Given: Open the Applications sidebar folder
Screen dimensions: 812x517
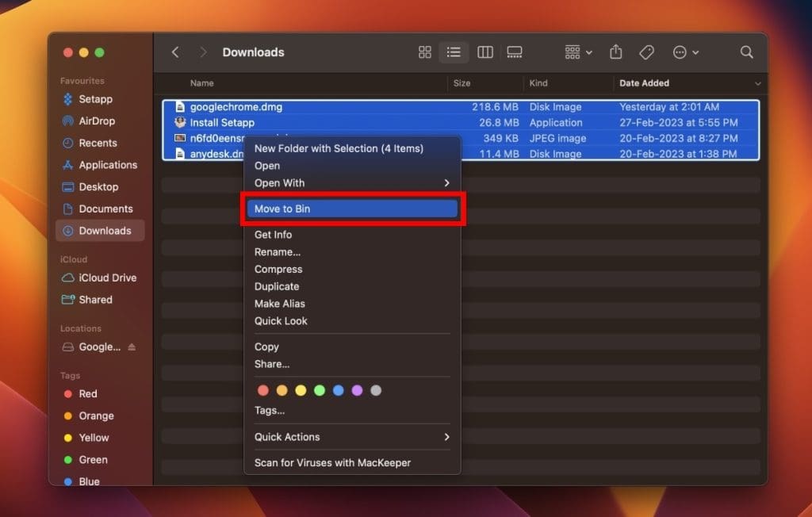Looking at the screenshot, I should coord(107,165).
